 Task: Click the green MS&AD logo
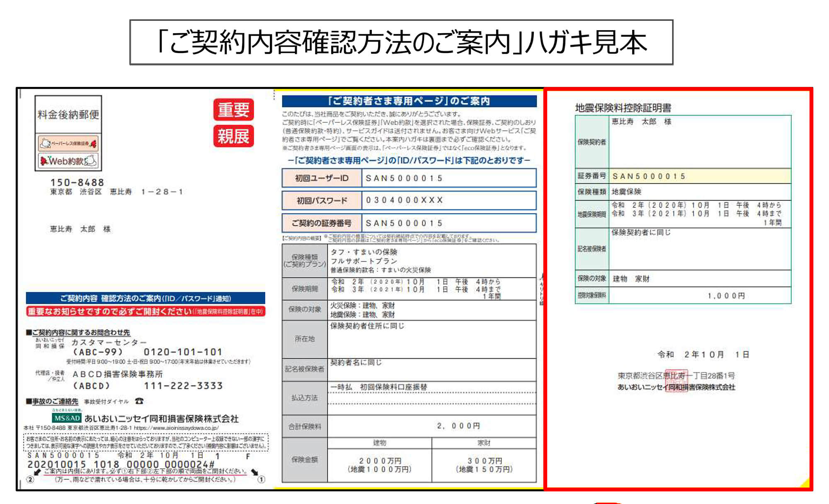tap(67, 418)
